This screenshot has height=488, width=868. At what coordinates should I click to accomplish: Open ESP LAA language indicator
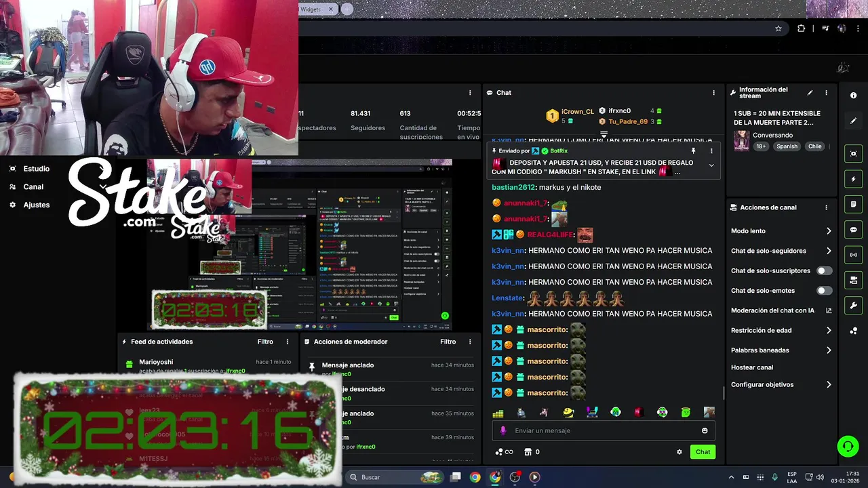point(792,477)
